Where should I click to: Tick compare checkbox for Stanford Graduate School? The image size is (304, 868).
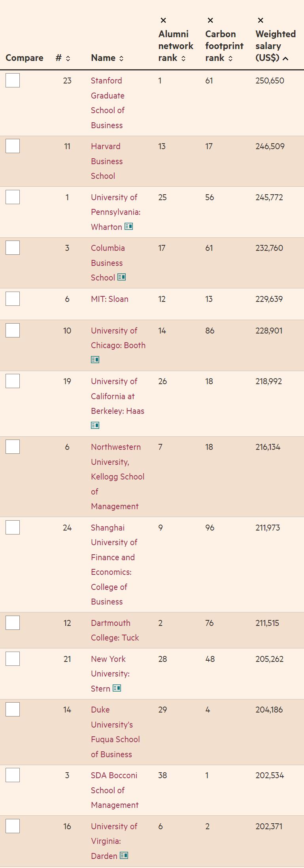click(13, 81)
